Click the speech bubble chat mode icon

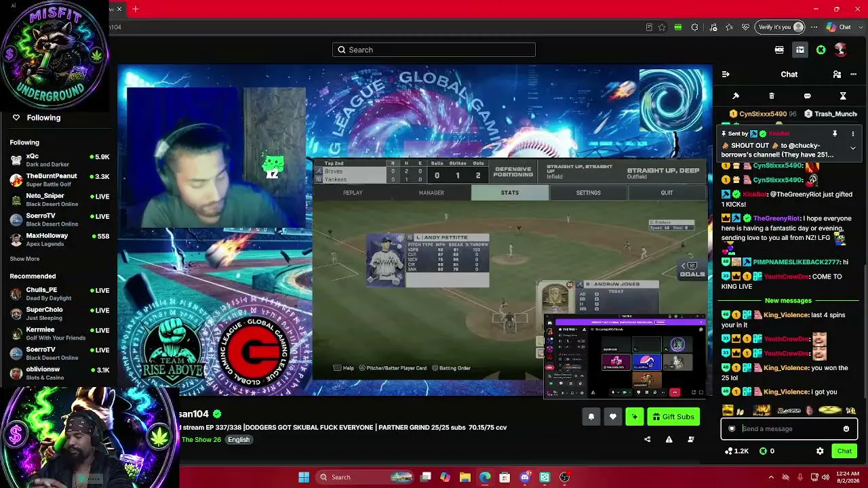pos(807,96)
